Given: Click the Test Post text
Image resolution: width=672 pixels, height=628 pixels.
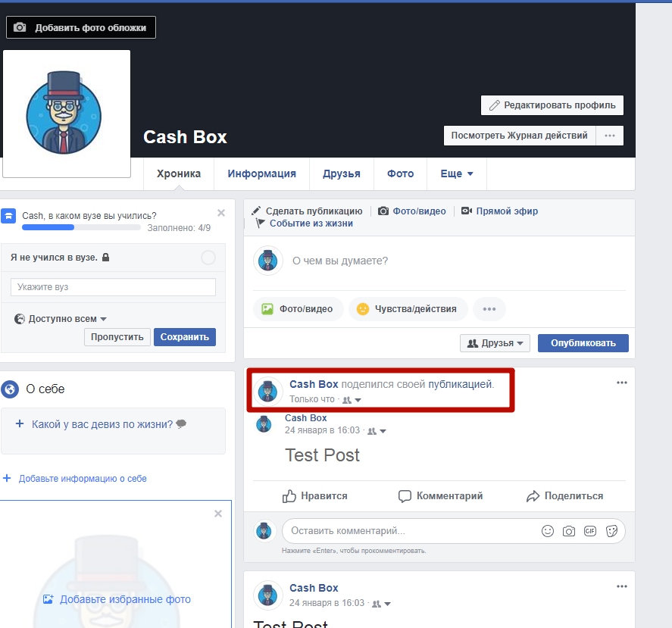Looking at the screenshot, I should click(322, 455).
